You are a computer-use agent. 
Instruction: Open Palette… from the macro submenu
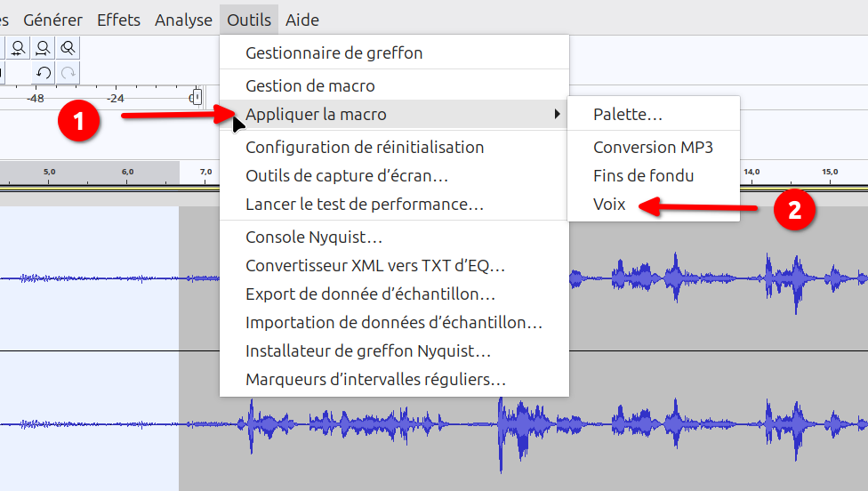[628, 115]
